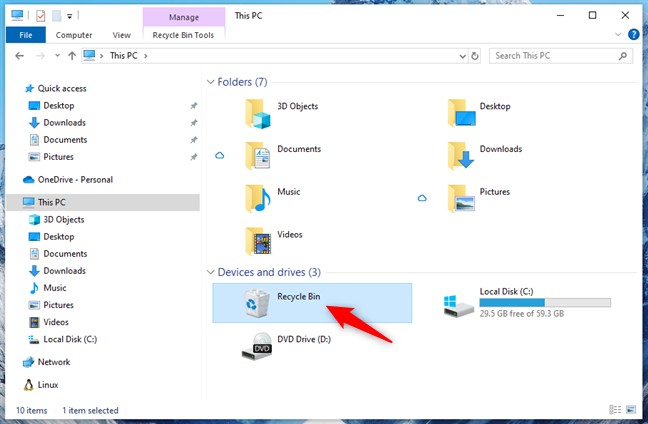Click the computer icon in address bar
This screenshot has height=424, width=648.
click(x=89, y=55)
